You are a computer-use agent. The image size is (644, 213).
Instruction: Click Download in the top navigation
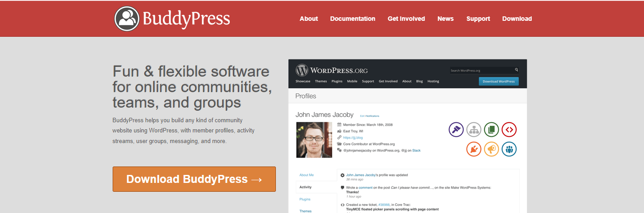click(517, 19)
